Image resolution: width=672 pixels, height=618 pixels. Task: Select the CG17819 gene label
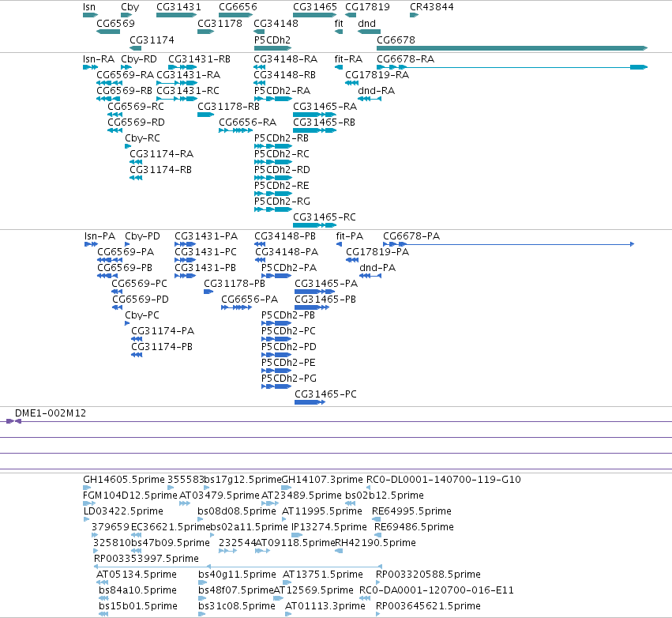coord(367,7)
